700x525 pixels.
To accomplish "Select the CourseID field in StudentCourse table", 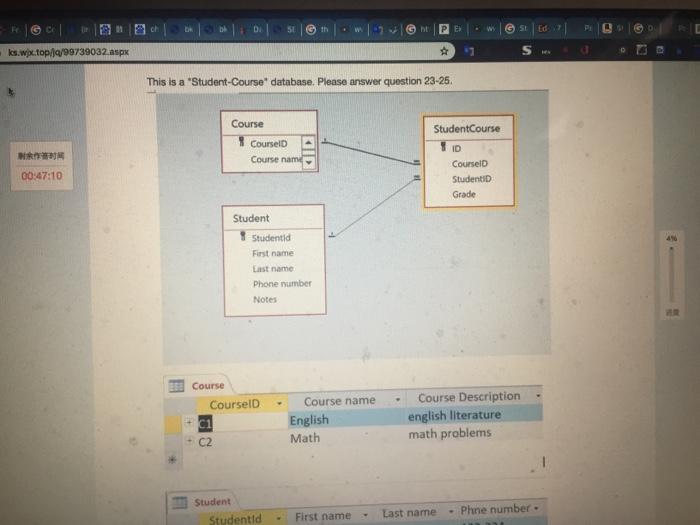I will tap(470, 164).
